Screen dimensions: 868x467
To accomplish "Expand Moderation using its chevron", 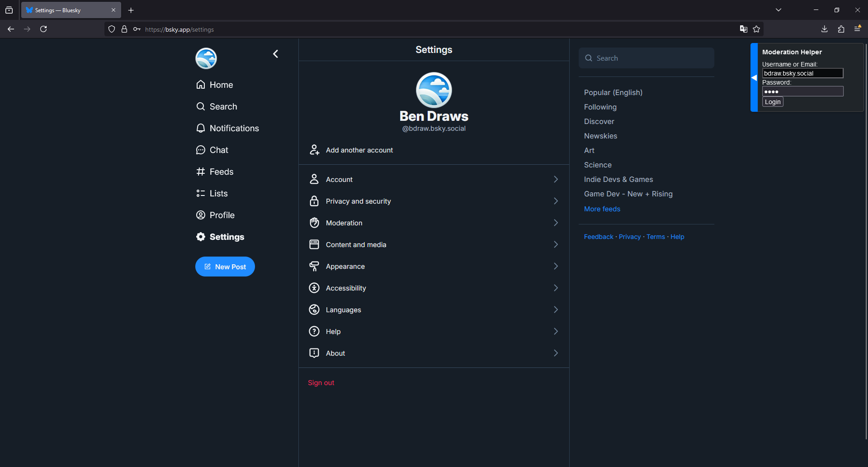I will coord(556,223).
